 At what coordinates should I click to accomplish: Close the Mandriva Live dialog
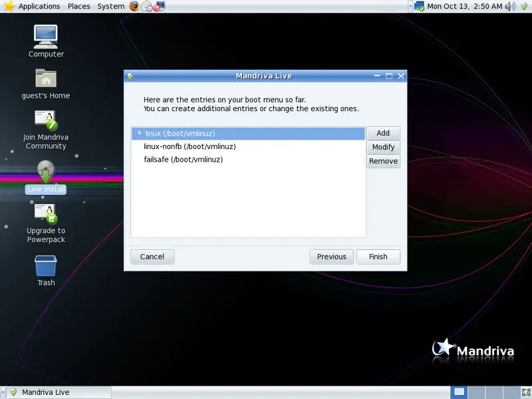click(401, 76)
